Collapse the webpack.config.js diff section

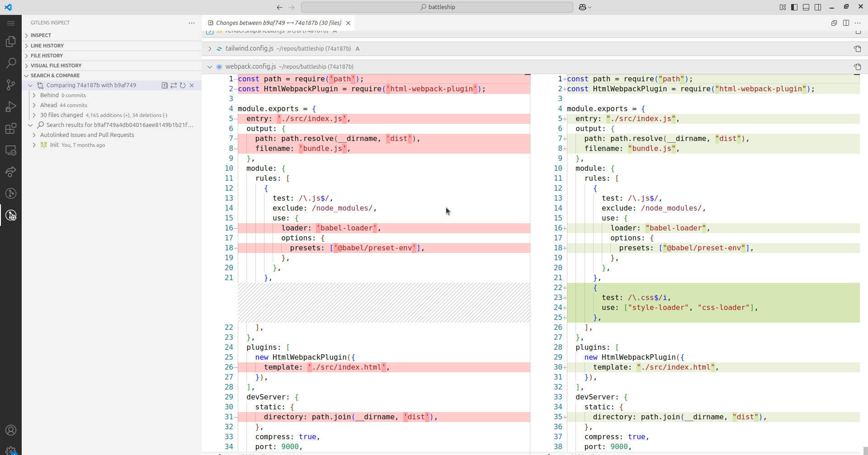[x=210, y=67]
